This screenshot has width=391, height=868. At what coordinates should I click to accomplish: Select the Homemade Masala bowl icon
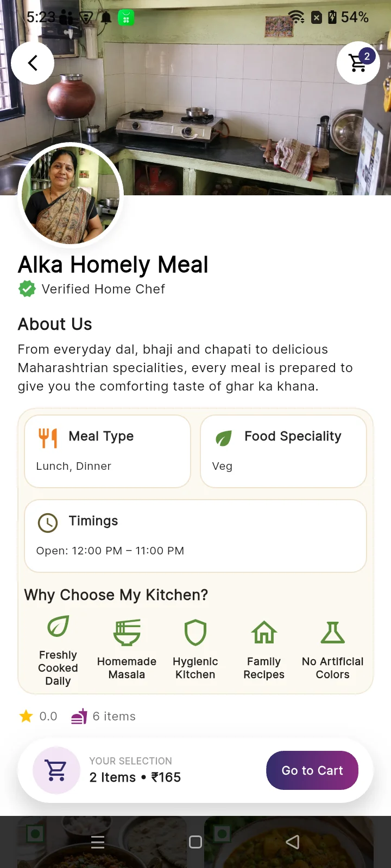click(127, 633)
